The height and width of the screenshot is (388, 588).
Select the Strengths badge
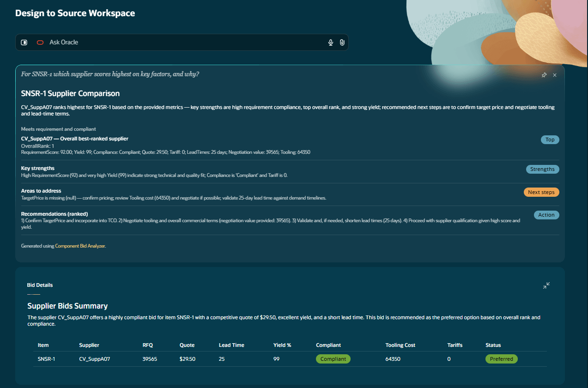click(x=542, y=169)
